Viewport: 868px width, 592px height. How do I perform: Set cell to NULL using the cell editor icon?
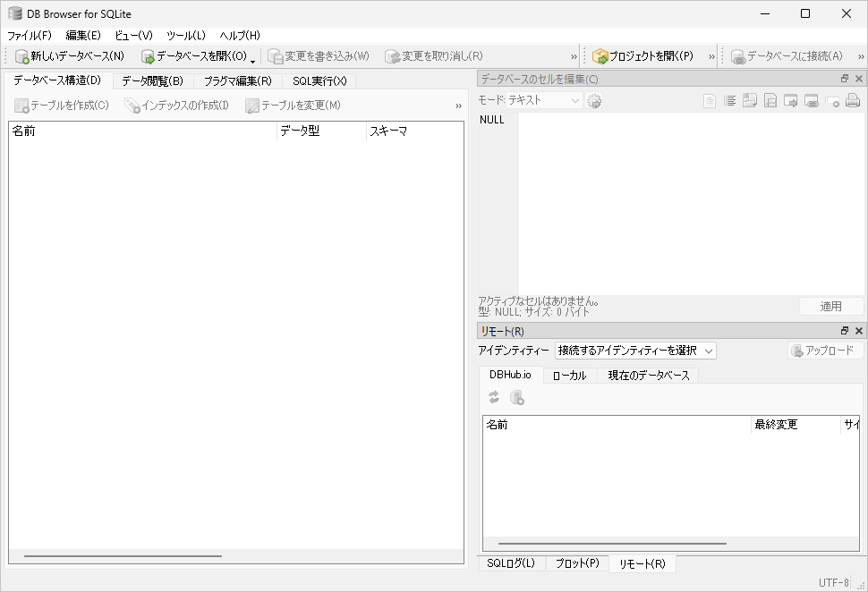(831, 100)
